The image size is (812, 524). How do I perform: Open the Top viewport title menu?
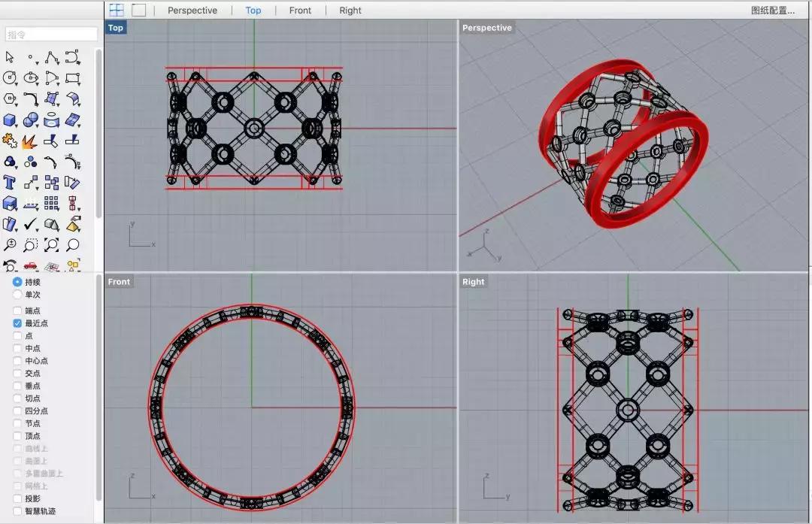(x=116, y=28)
